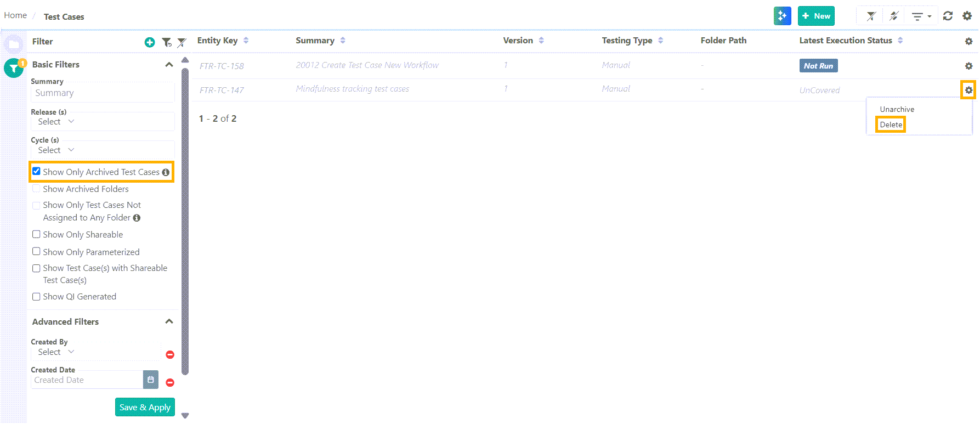Open the Release(s) Select dropdown
Viewport: 980px width, 424px height.
pyautogui.click(x=56, y=122)
